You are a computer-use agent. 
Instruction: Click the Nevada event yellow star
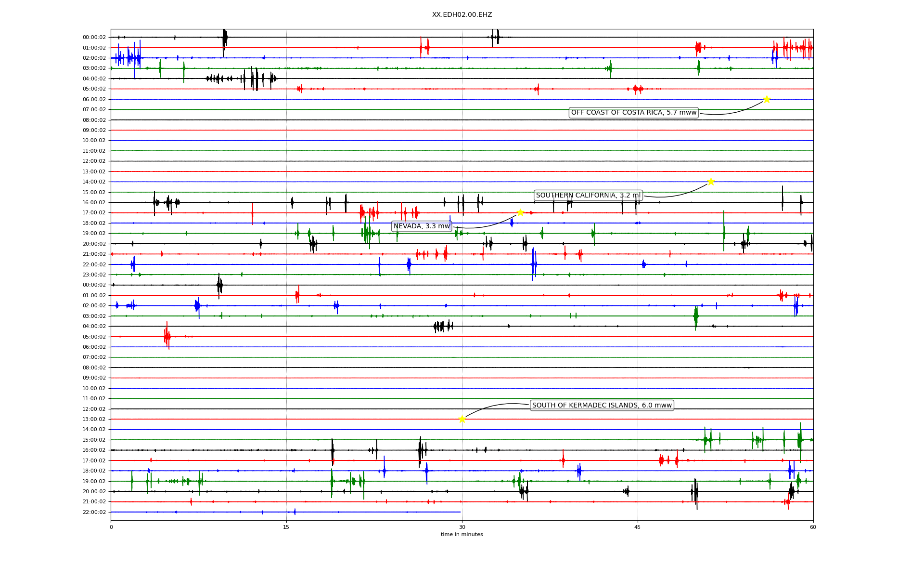tap(520, 212)
